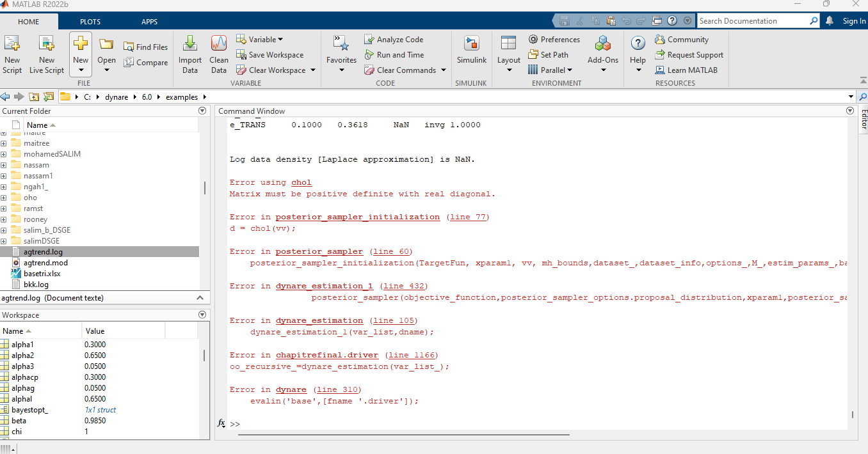Expand the nassam1 folder
The height and width of the screenshot is (454, 868).
tap(4, 176)
